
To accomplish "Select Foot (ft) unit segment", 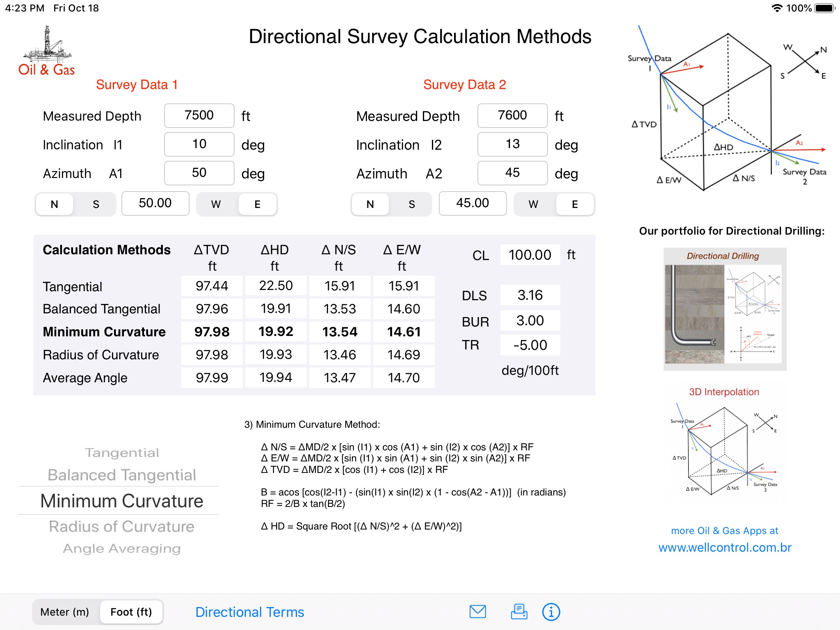I will pos(131,612).
